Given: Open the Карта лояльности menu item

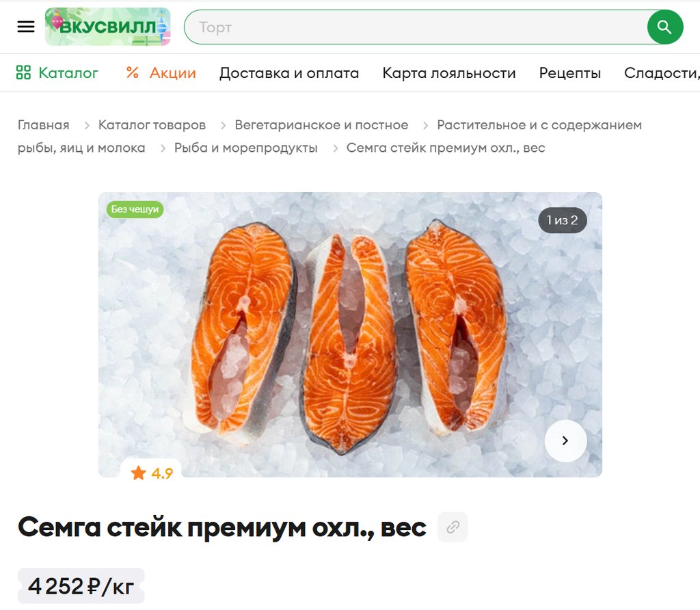Looking at the screenshot, I should (448, 72).
